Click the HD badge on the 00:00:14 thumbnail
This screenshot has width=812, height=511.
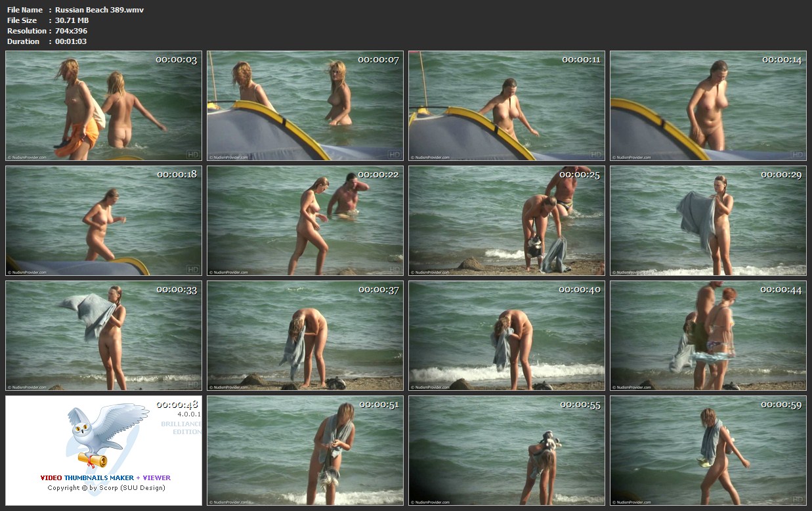click(797, 155)
